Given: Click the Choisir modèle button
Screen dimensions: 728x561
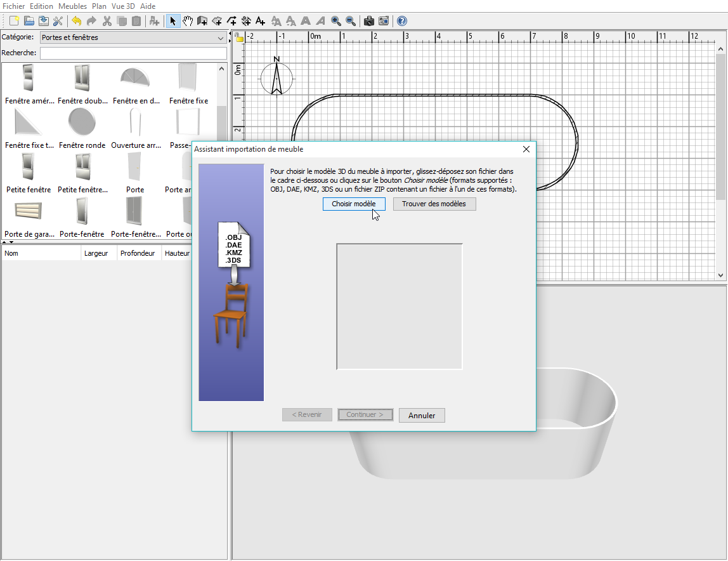Looking at the screenshot, I should tap(354, 204).
